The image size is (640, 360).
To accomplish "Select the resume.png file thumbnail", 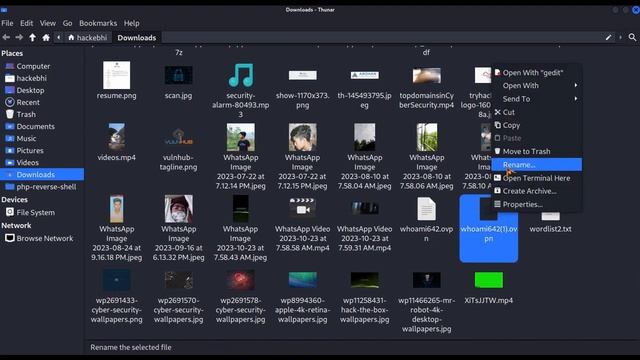I will pyautogui.click(x=116, y=75).
